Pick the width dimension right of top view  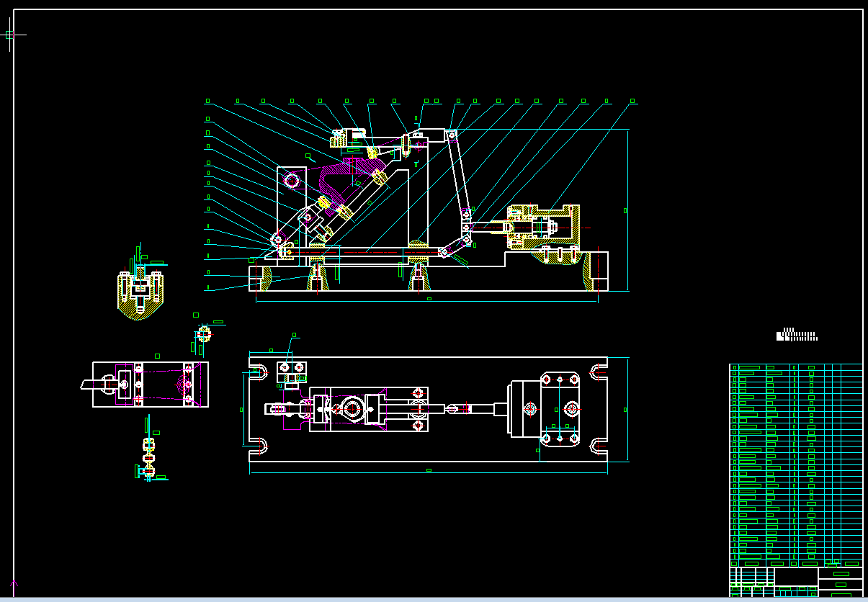(x=625, y=409)
